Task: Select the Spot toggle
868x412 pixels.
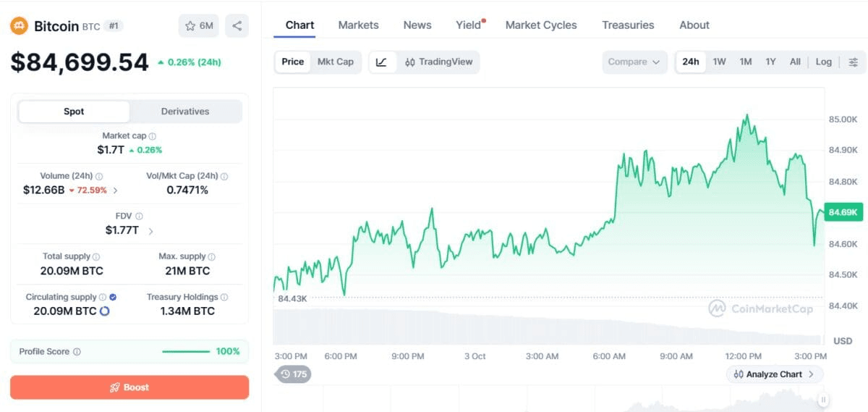Action: 74,112
